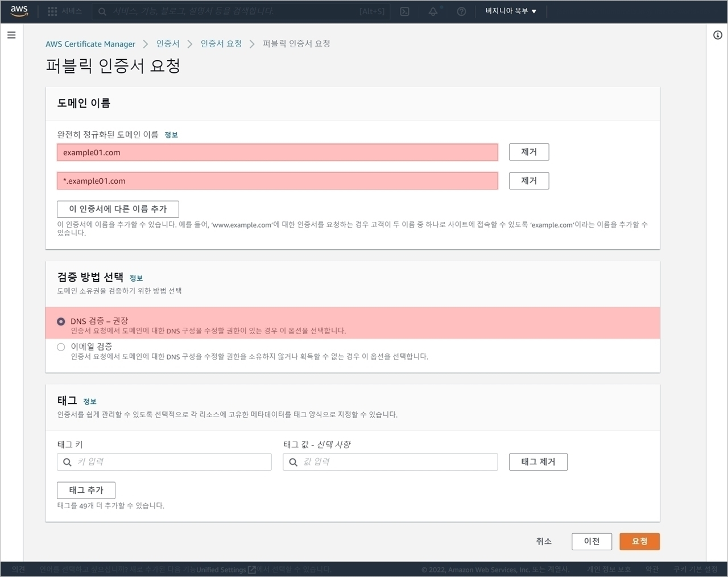This screenshot has height=577, width=728.
Task: Select 이메일 검증 radio option
Action: click(x=61, y=347)
